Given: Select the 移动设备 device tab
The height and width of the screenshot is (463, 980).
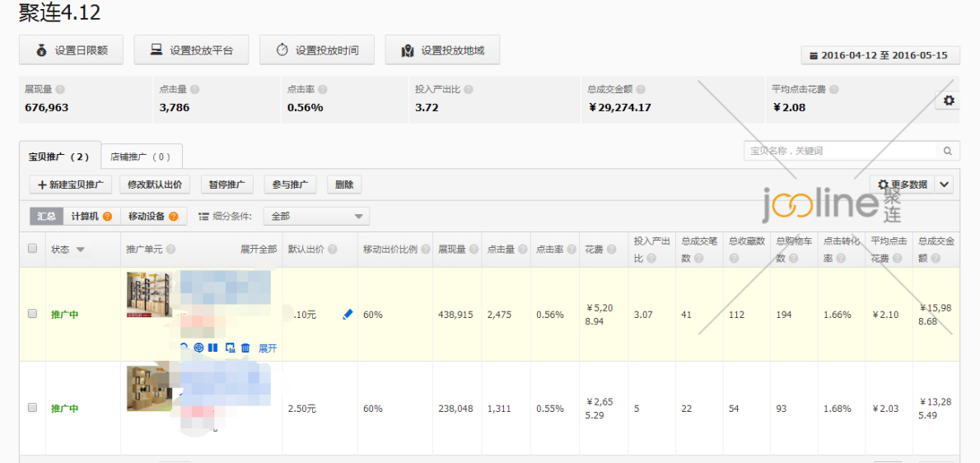Looking at the screenshot, I should pos(153,216).
